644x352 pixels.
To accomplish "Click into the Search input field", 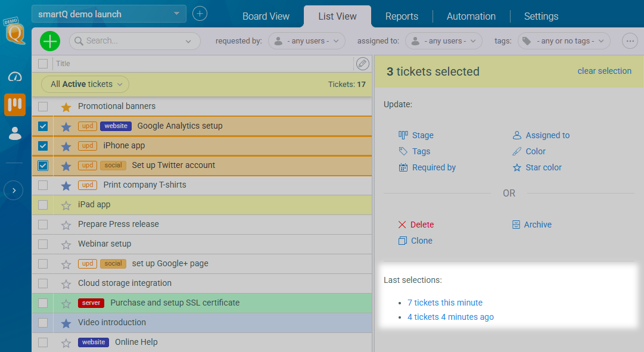I will tap(134, 41).
